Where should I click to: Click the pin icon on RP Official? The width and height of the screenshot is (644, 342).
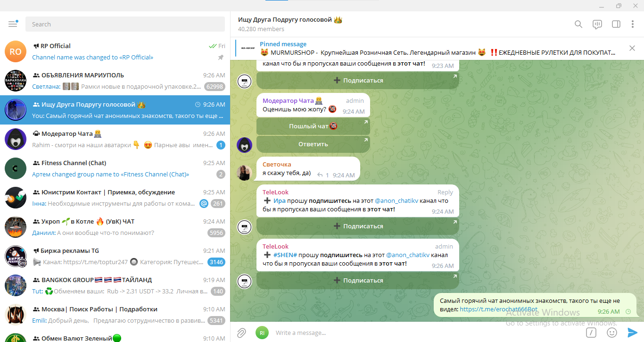click(221, 57)
